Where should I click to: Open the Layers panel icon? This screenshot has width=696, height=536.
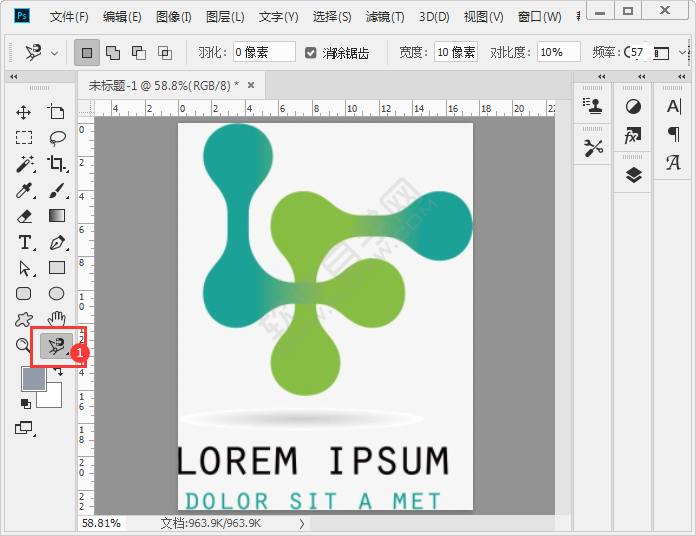click(x=633, y=175)
